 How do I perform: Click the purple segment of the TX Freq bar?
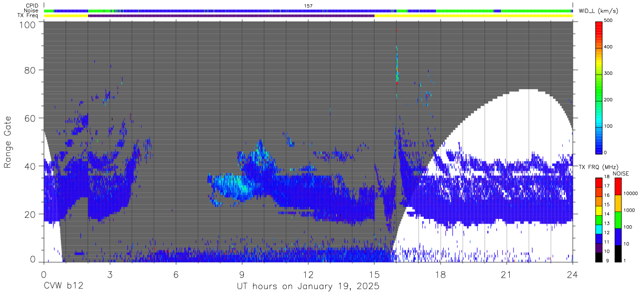point(231,16)
